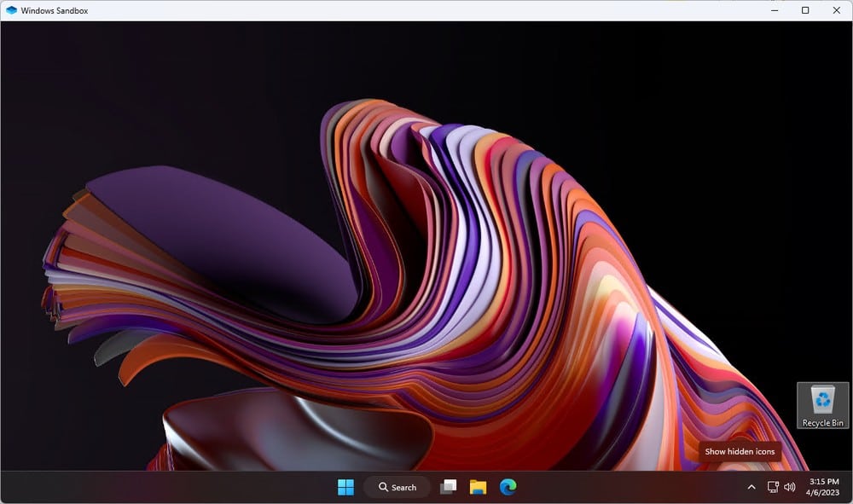Click the taskbar Search box
The width and height of the screenshot is (853, 504).
point(397,487)
